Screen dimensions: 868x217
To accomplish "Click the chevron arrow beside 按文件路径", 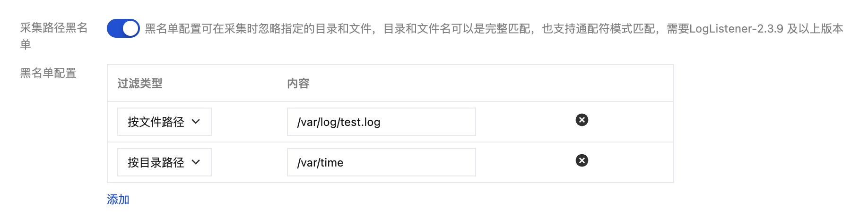I will click(196, 122).
